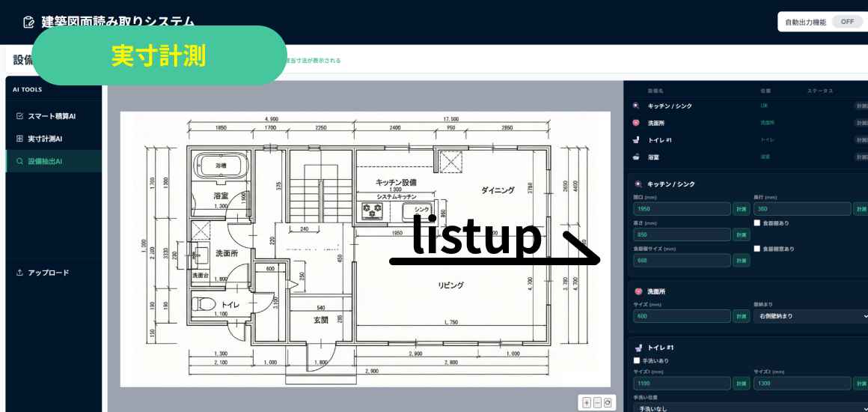Click the toilet icon beside トイレ #1 row

coord(637,140)
